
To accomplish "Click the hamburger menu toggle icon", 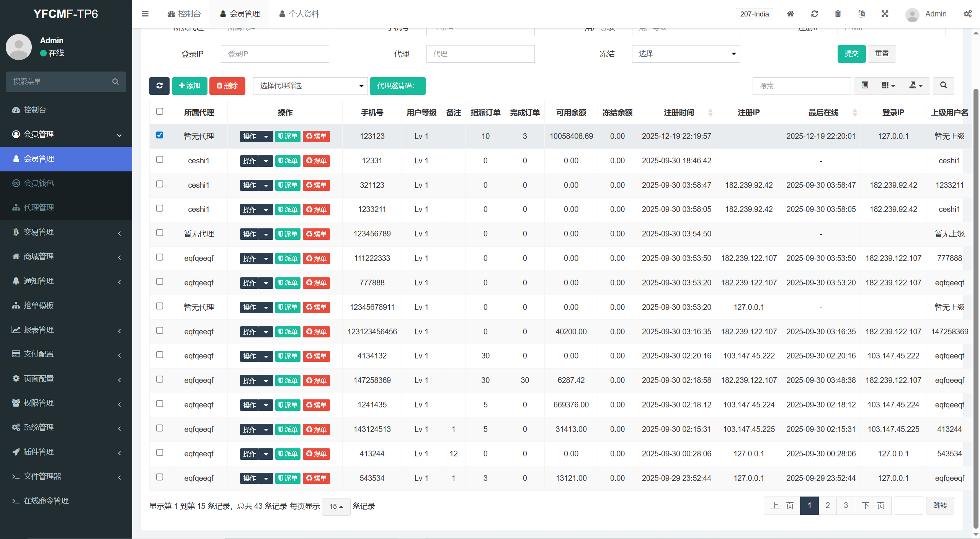I will pos(145,14).
